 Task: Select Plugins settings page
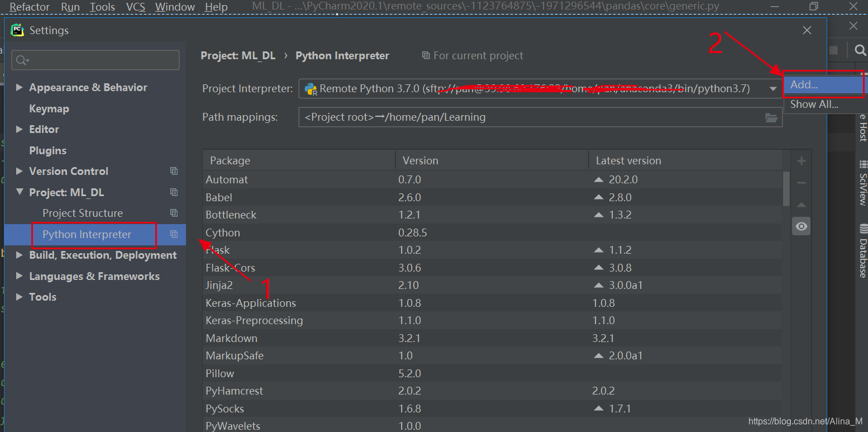(x=47, y=150)
